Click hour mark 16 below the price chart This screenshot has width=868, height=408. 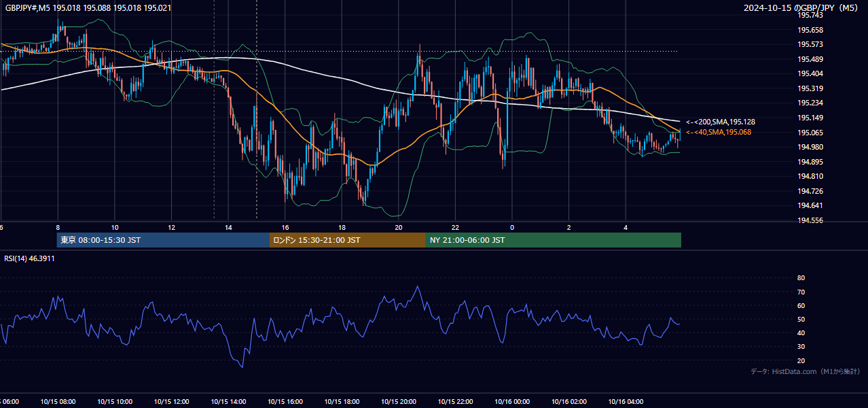coord(285,228)
